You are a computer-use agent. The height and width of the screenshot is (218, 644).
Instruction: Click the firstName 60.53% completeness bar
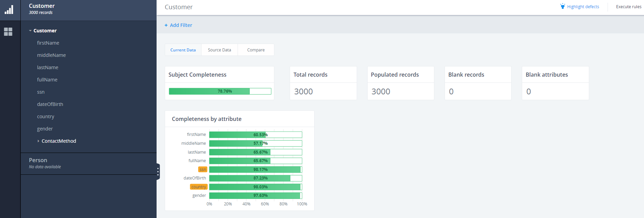point(256,135)
